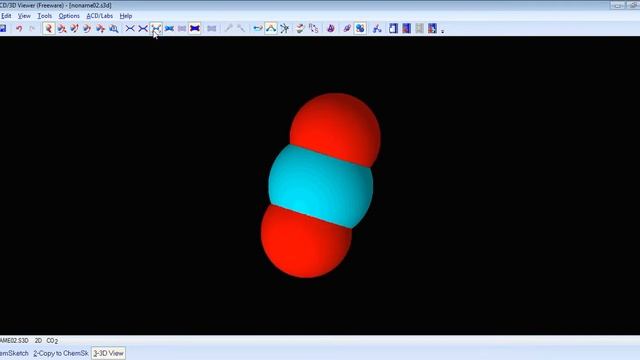Click rotate-sphere icon with curved red arrow
The image size is (640, 360).
coord(74,28)
